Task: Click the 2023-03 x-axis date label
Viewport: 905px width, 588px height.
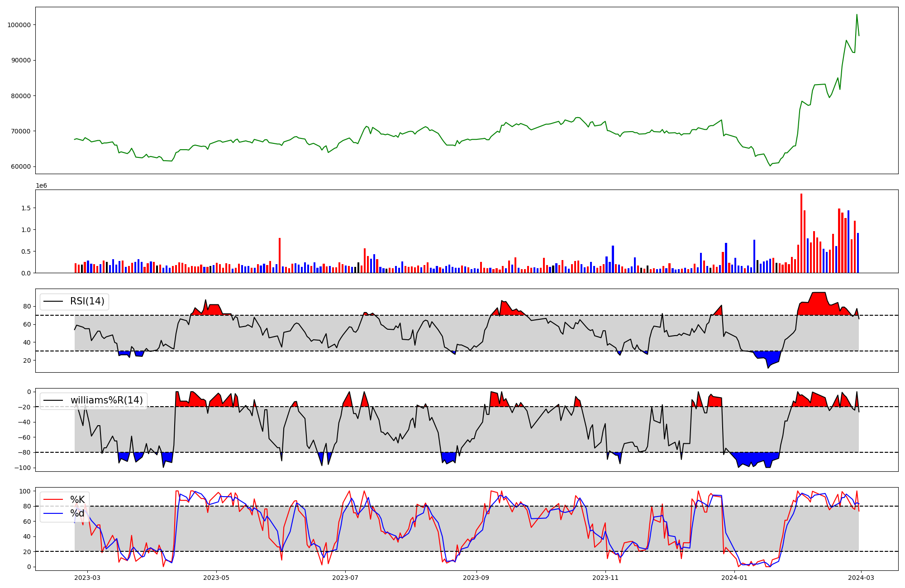Action: tap(87, 578)
